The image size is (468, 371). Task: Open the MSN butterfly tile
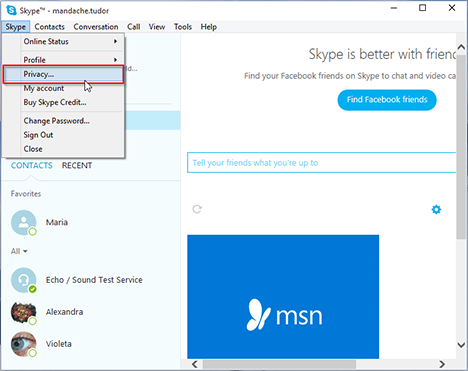click(283, 297)
